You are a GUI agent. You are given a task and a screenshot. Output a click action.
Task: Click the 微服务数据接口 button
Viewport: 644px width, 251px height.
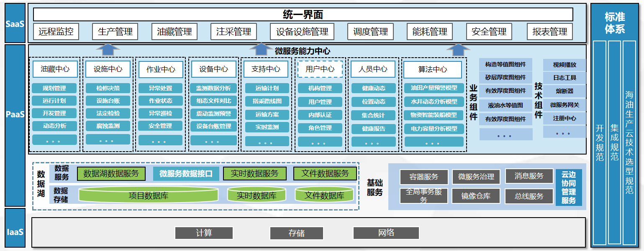185,174
